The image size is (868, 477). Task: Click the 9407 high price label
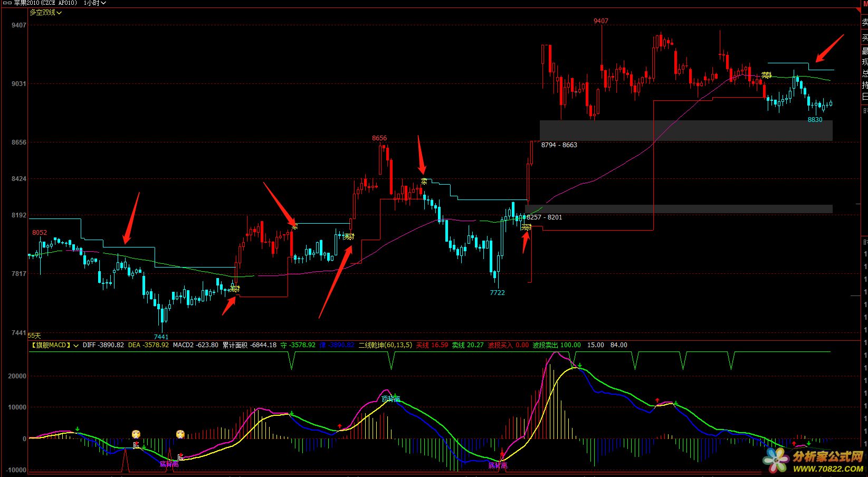601,21
